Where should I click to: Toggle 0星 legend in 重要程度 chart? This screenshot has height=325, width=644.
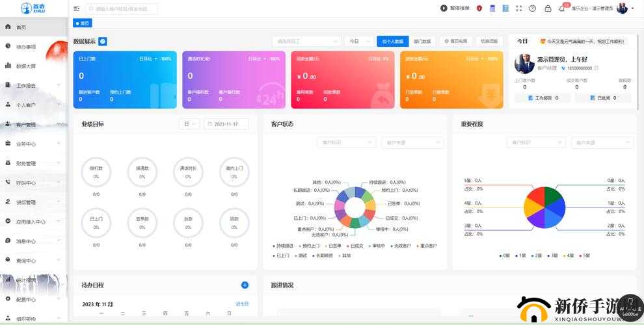pos(505,255)
